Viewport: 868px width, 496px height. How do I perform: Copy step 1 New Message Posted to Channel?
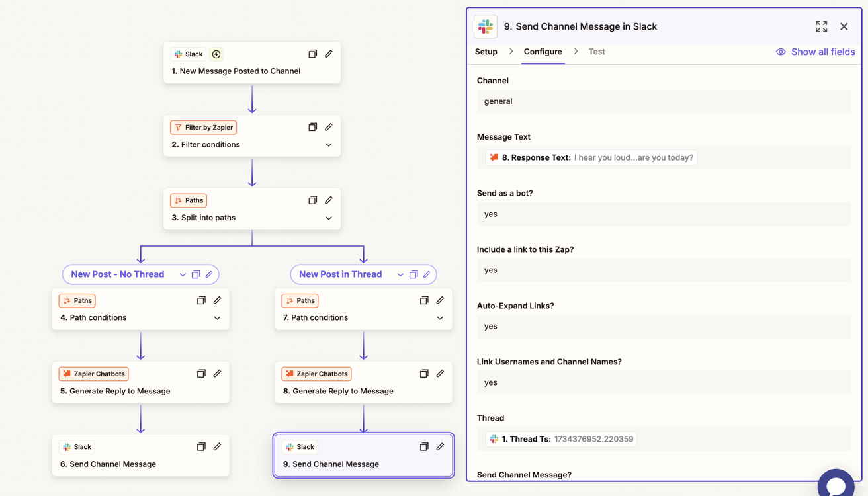313,54
